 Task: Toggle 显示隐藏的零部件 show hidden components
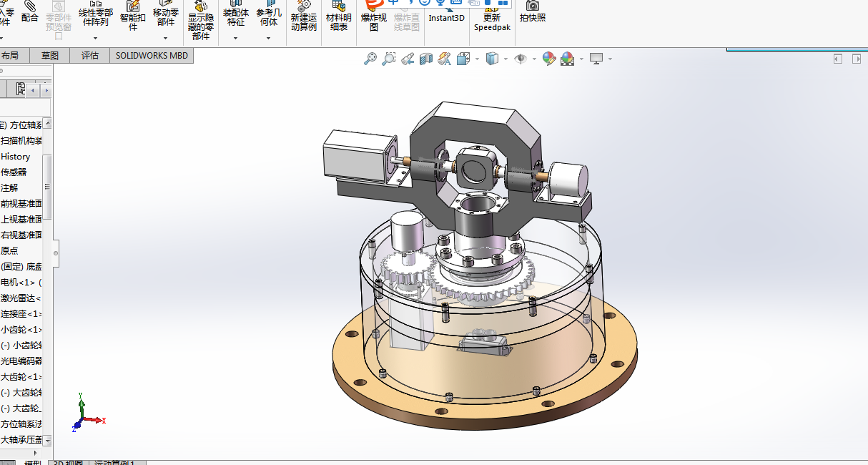click(201, 21)
